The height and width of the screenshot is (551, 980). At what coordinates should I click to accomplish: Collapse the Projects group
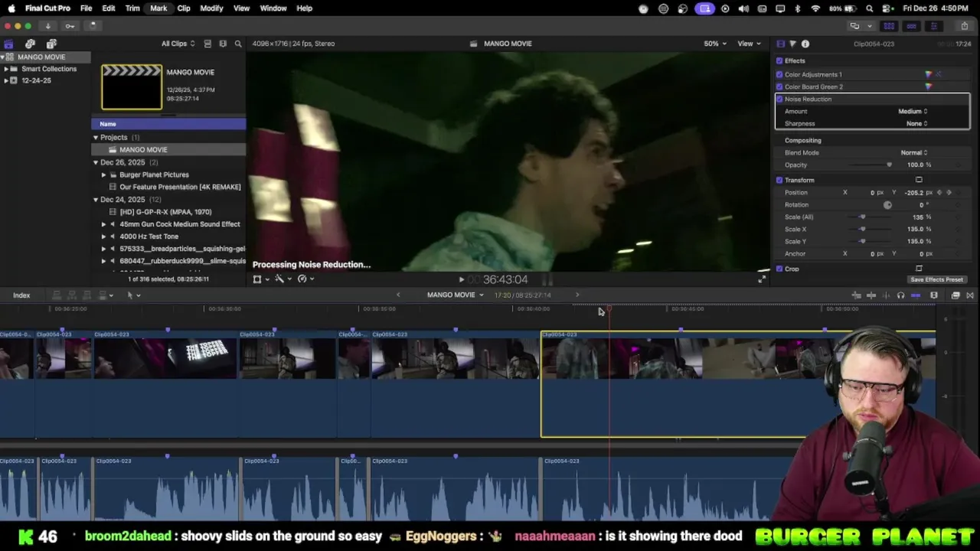tap(96, 138)
